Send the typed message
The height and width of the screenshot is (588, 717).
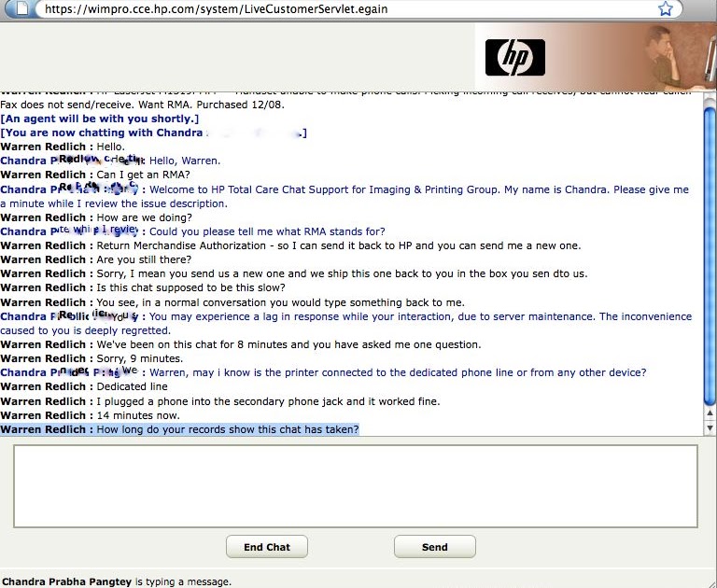pyautogui.click(x=434, y=547)
